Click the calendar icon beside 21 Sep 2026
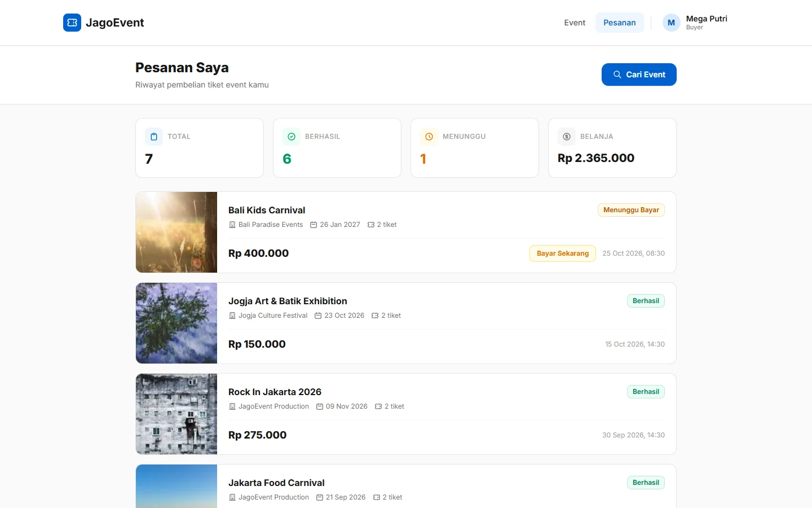The width and height of the screenshot is (812, 508). coord(320,497)
